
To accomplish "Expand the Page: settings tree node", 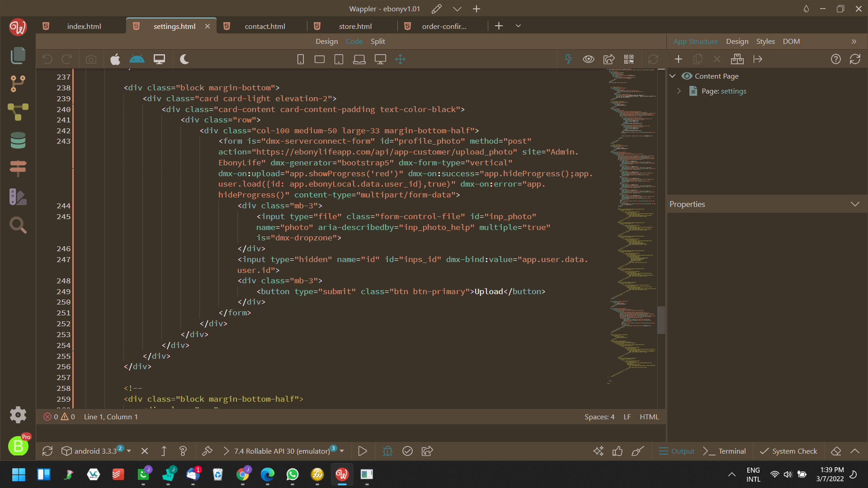I will pyautogui.click(x=679, y=91).
